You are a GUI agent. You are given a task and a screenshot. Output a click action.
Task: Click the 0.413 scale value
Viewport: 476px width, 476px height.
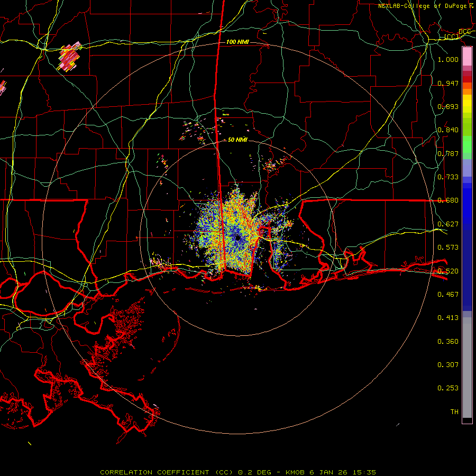[x=448, y=318]
